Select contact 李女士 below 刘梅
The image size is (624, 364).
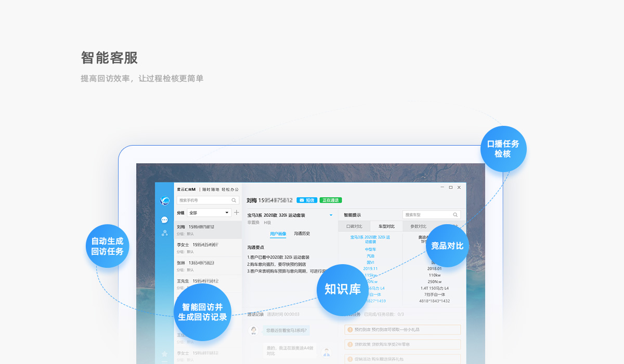[208, 248]
